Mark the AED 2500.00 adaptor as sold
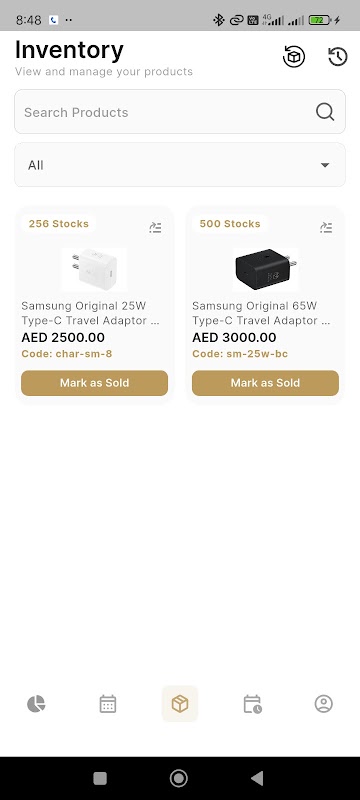This screenshot has height=800, width=360. tap(94, 383)
